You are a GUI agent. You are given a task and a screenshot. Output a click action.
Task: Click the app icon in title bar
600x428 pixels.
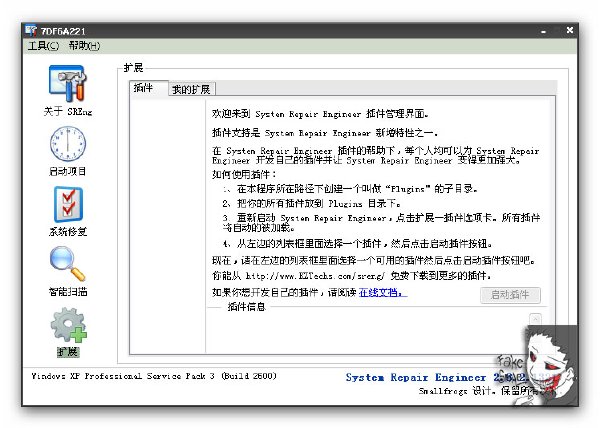31,30
